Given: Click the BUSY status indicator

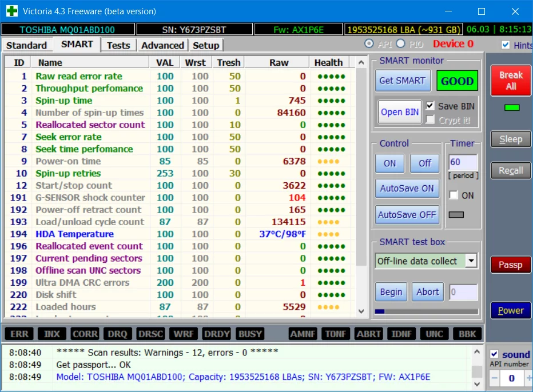Looking at the screenshot, I should click(250, 334).
